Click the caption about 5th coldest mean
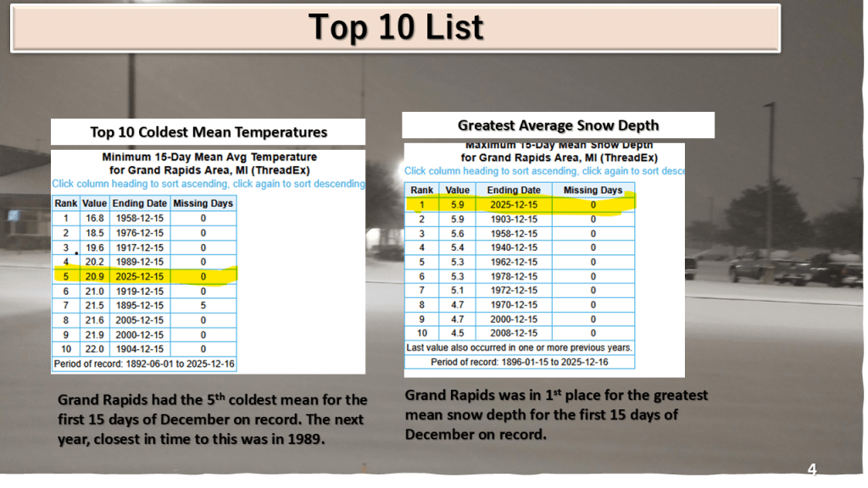 tap(211, 419)
